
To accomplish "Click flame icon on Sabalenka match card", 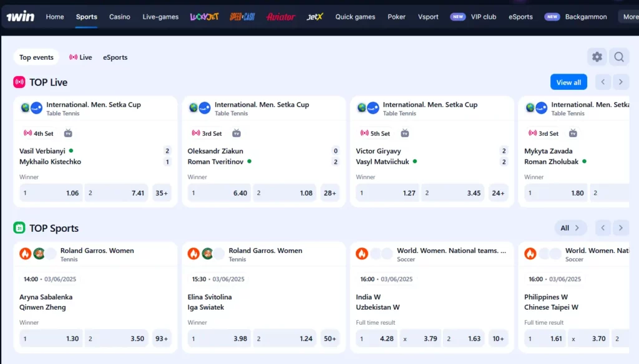I will pos(25,253).
